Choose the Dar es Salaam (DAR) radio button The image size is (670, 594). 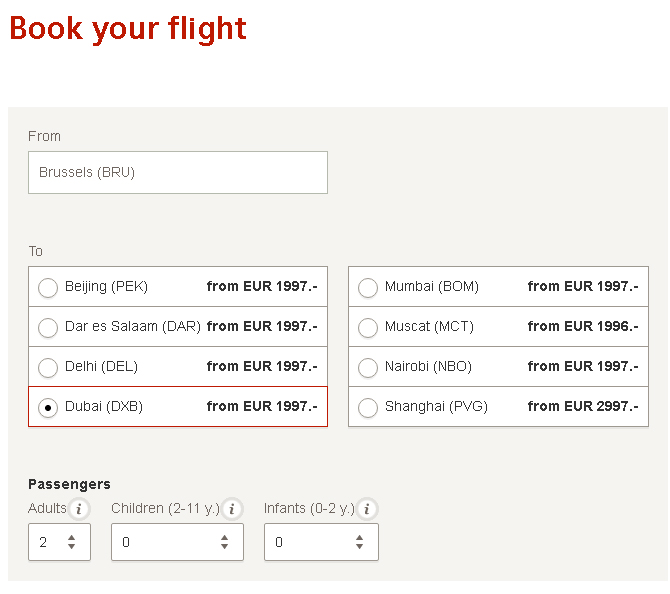[x=48, y=327]
